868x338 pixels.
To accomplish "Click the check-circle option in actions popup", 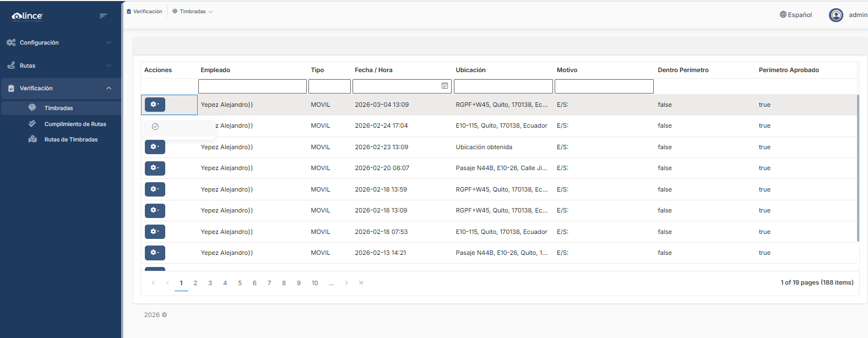I will point(155,127).
